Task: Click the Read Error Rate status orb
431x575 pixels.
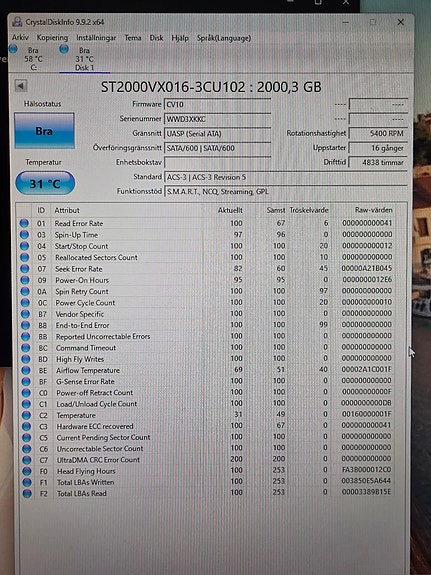Action: point(24,223)
